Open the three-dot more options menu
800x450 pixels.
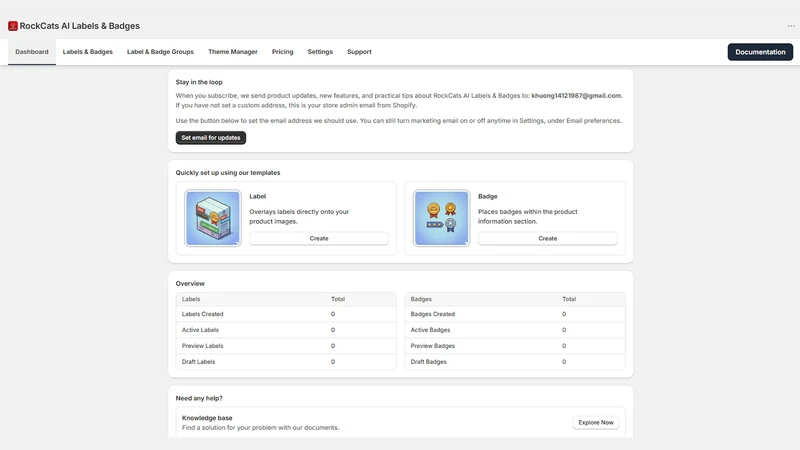(x=791, y=26)
